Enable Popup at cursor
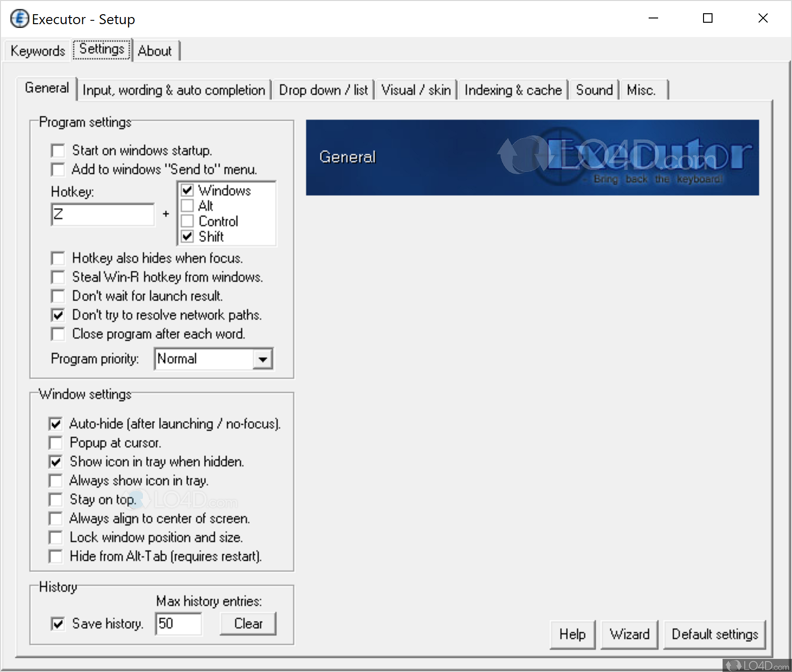Image resolution: width=792 pixels, height=672 pixels. click(55, 442)
